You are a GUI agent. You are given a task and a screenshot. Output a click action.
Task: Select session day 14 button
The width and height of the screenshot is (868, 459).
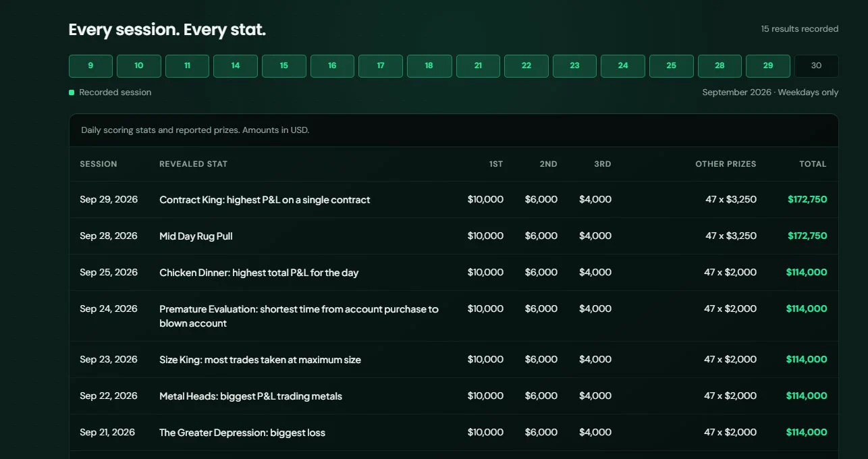point(236,66)
